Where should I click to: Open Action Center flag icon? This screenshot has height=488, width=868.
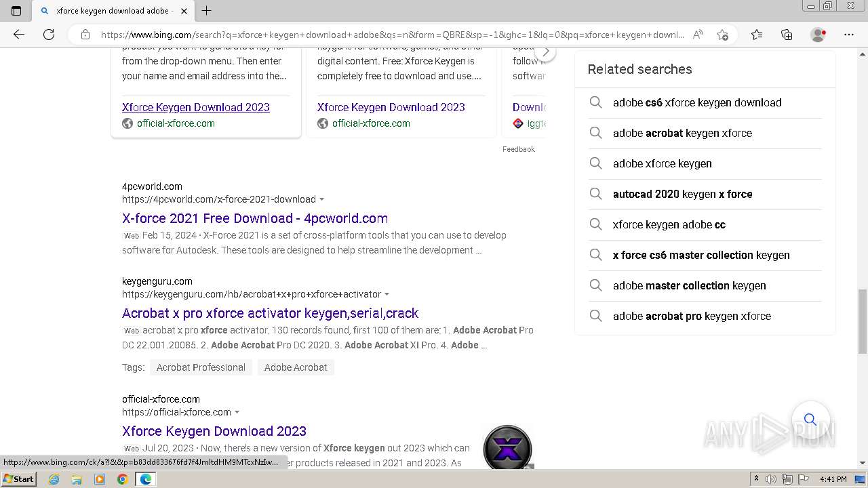click(803, 479)
